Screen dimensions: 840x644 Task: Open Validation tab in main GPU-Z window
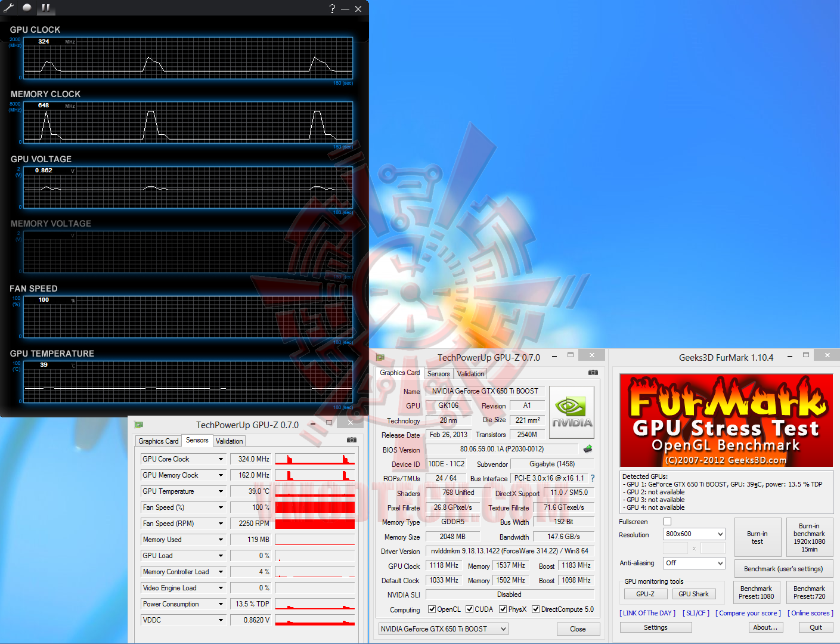point(471,374)
